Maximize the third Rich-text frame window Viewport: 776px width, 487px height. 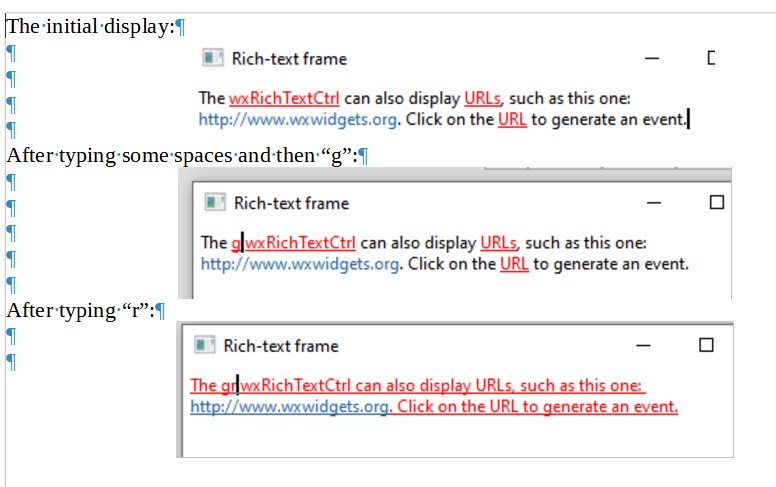click(706, 344)
